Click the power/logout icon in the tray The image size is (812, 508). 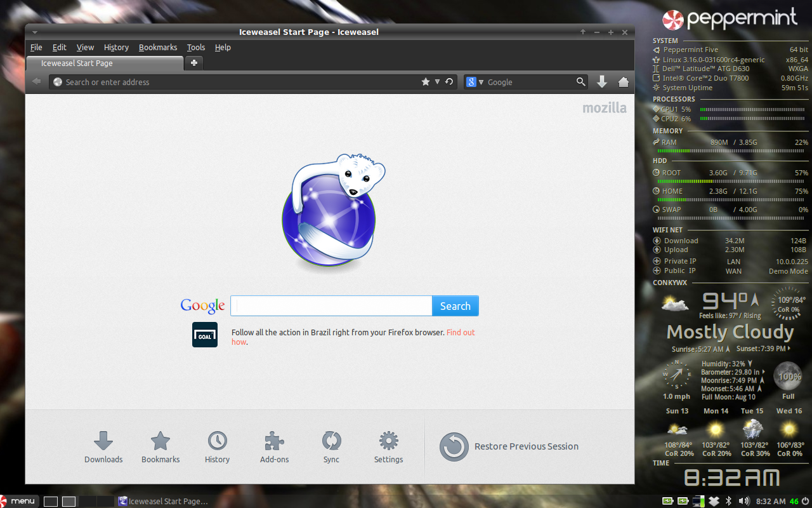[x=806, y=501]
